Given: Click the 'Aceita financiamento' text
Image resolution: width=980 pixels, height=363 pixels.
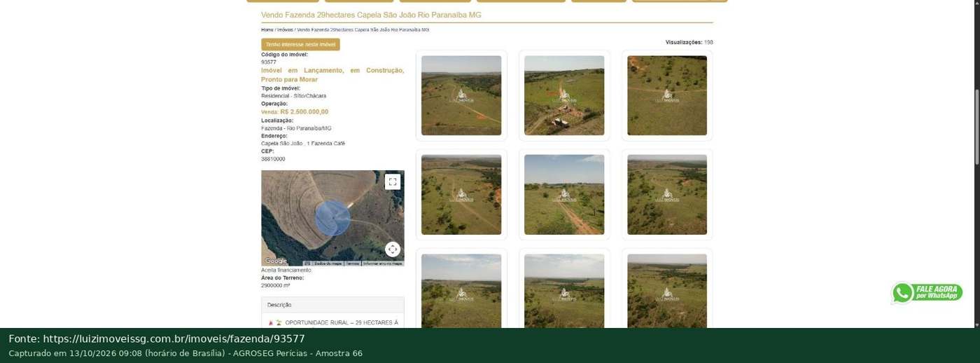Looking at the screenshot, I should click(x=286, y=270).
